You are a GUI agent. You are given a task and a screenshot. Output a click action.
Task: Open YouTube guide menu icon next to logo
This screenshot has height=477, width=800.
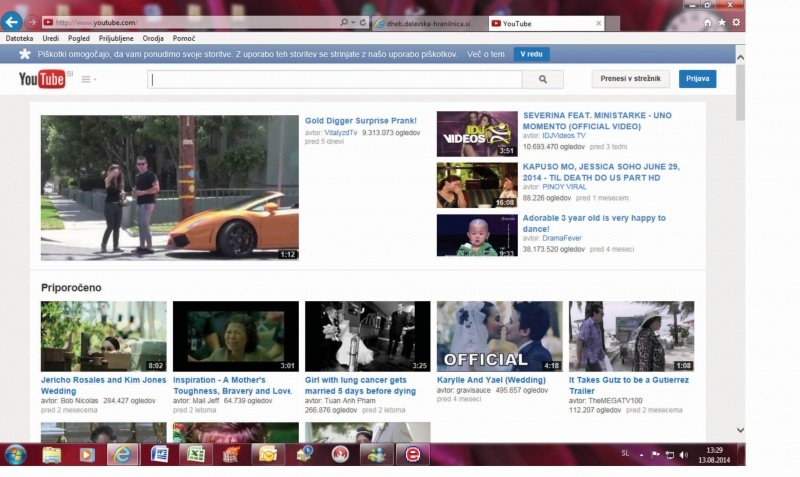[88, 79]
